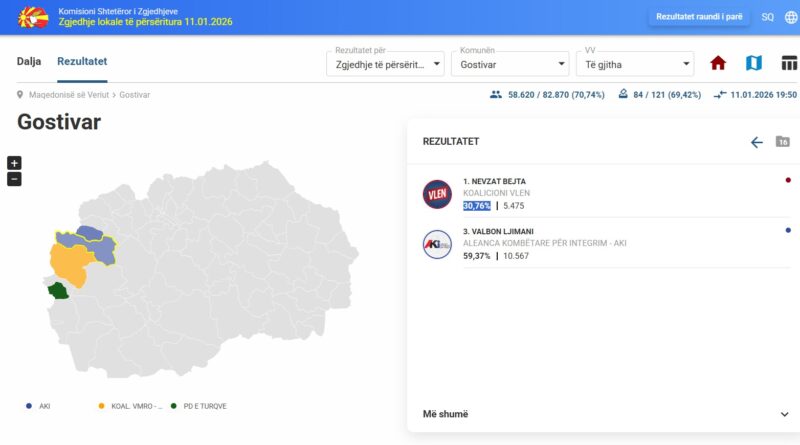Select the Rezultatet tab
Screen dimensions: 800x445
point(82,61)
